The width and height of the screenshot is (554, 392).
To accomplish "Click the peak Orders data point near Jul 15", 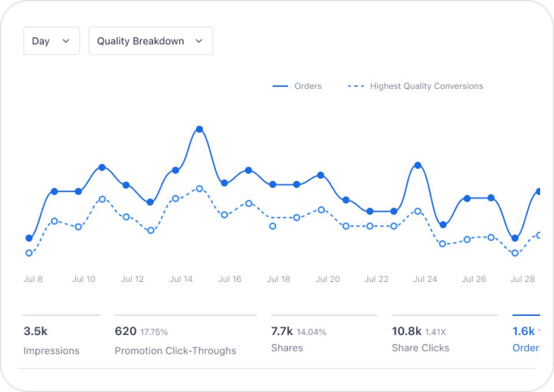I will point(200,129).
